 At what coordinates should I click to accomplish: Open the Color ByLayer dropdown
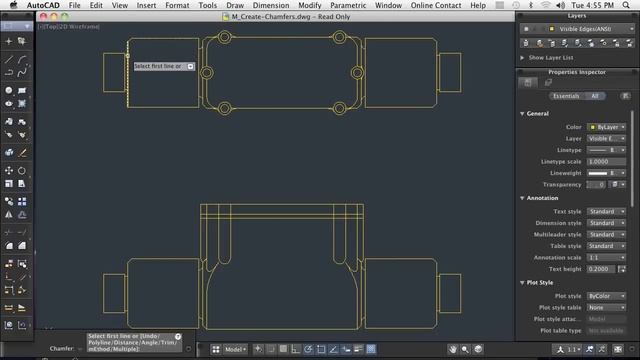(x=606, y=127)
